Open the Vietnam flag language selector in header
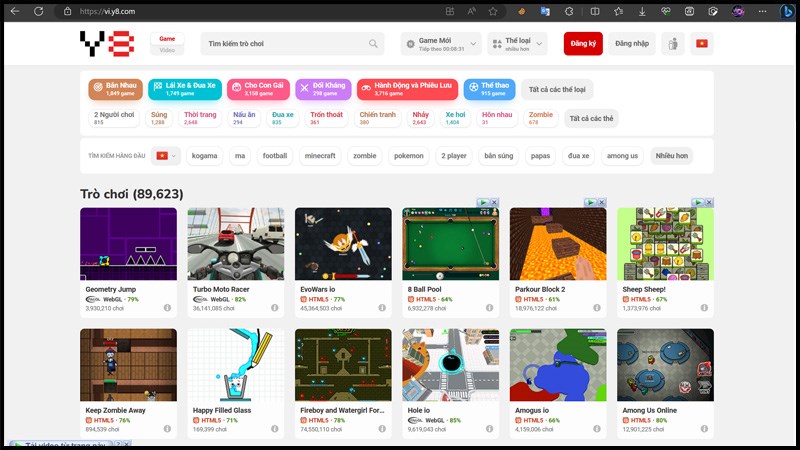Viewport: 800px width, 450px height. [701, 44]
